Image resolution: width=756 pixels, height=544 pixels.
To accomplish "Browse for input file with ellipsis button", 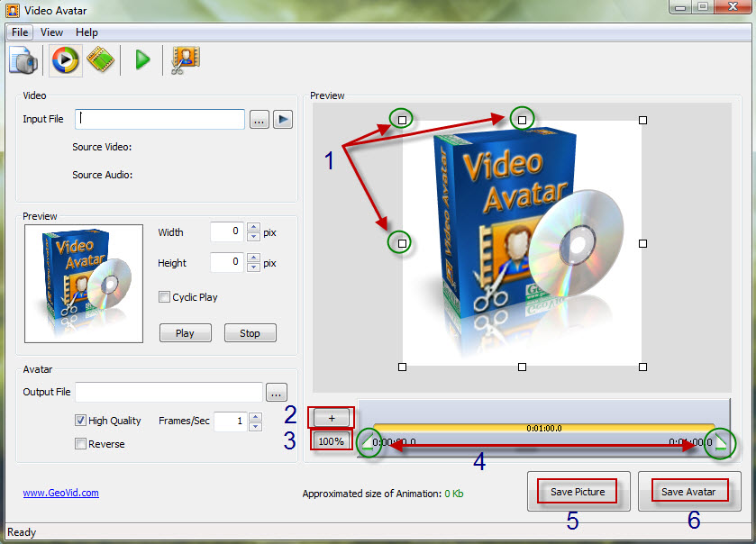I will 259,120.
